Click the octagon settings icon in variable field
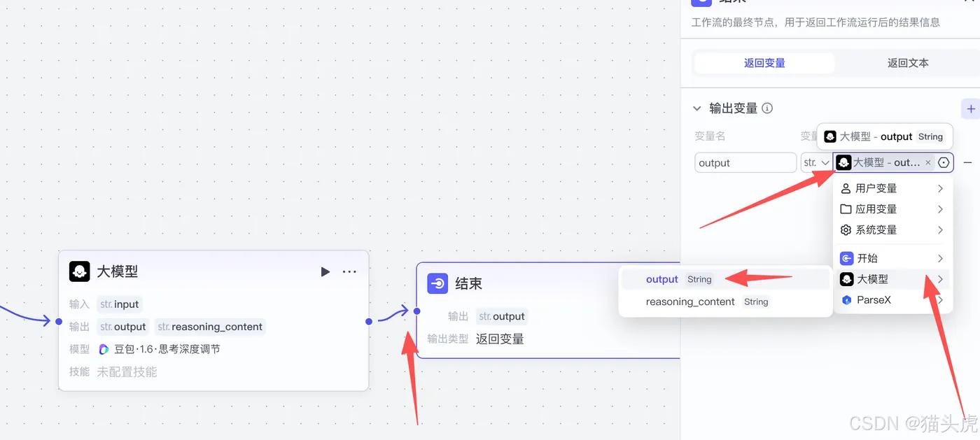This screenshot has height=440, width=980. pos(944,162)
